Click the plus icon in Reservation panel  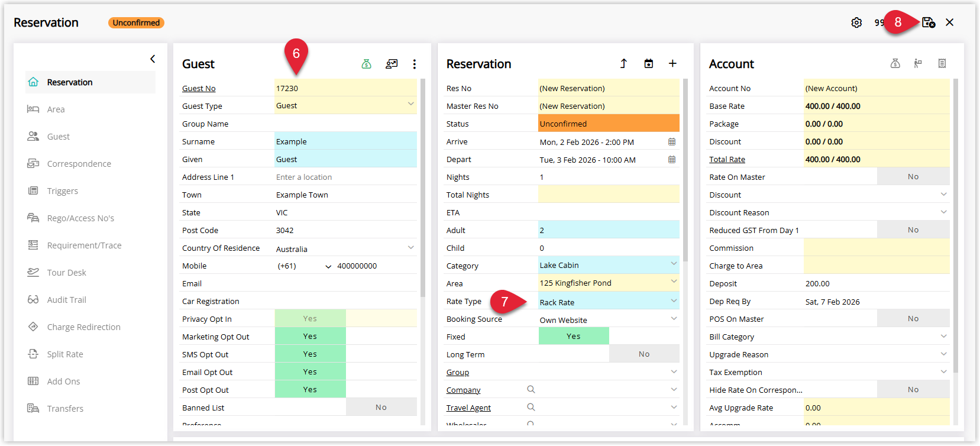672,63
